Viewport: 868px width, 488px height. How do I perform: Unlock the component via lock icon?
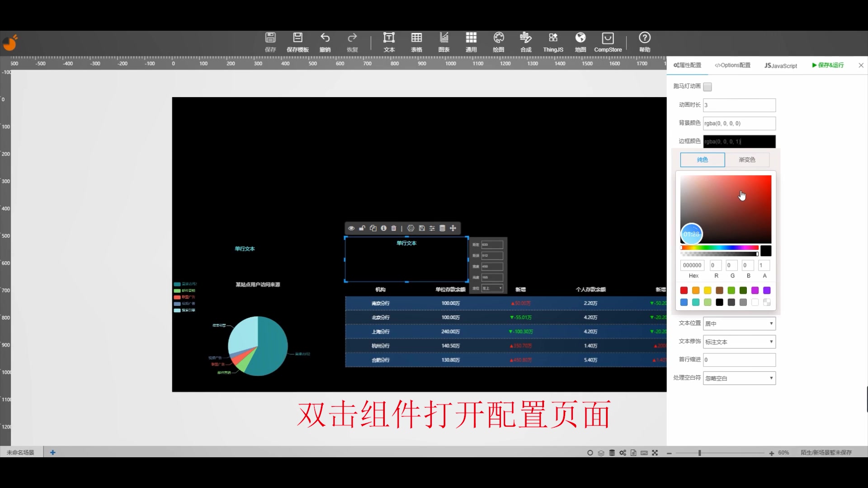362,228
